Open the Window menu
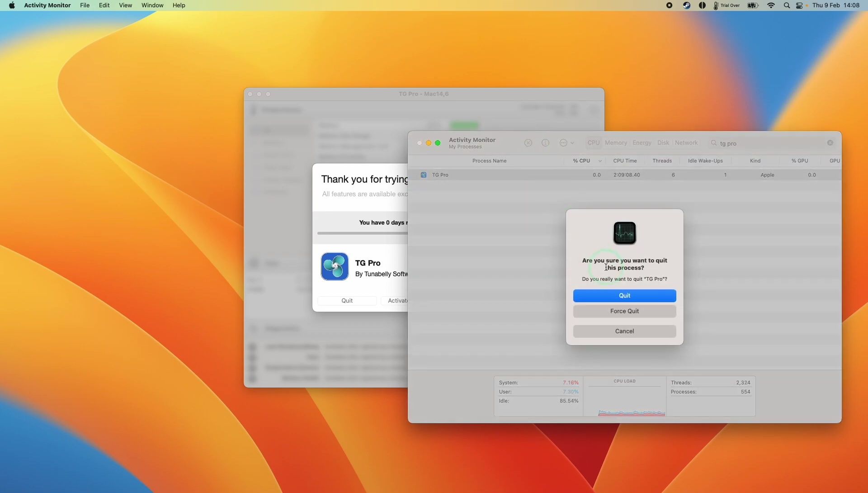The image size is (868, 493). [x=152, y=5]
